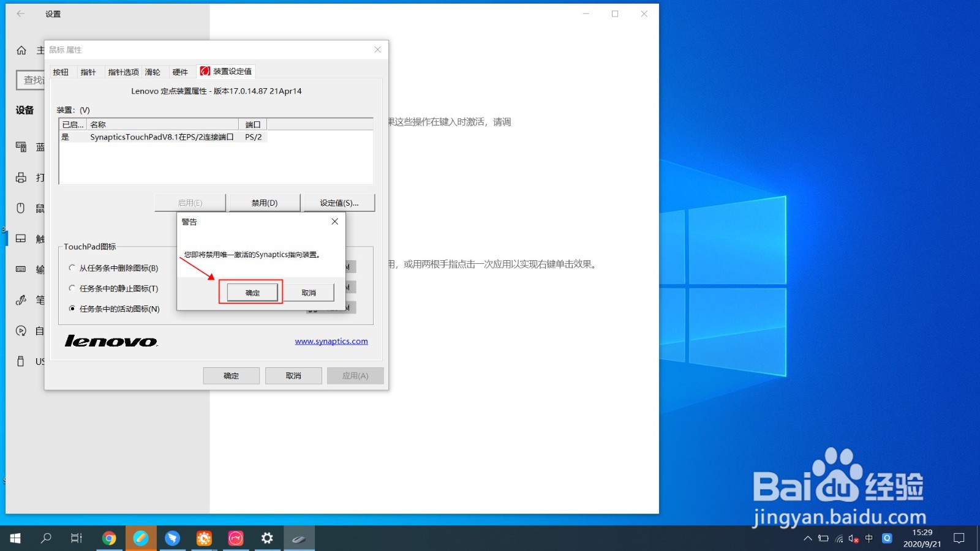Click 确定 at bottom of 鼠标 属性 dialog
The height and width of the screenshot is (551, 980).
tap(232, 376)
